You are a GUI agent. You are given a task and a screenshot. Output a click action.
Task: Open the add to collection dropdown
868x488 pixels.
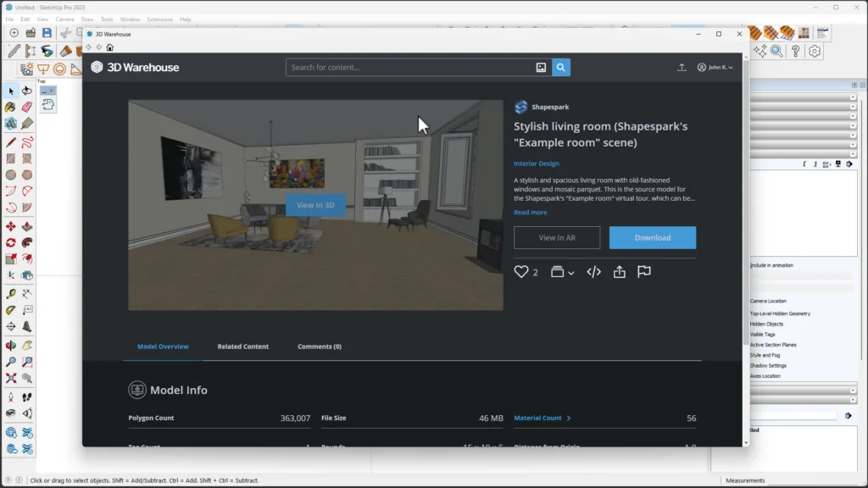pyautogui.click(x=561, y=272)
